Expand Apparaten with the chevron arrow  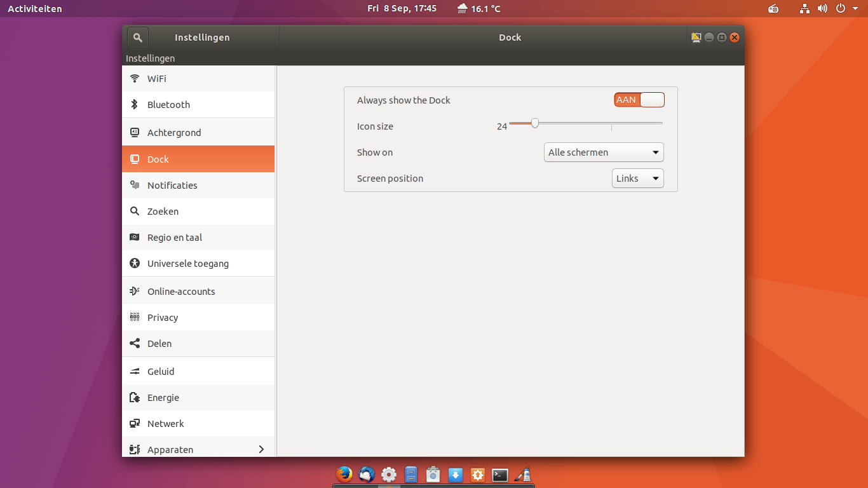click(x=261, y=449)
